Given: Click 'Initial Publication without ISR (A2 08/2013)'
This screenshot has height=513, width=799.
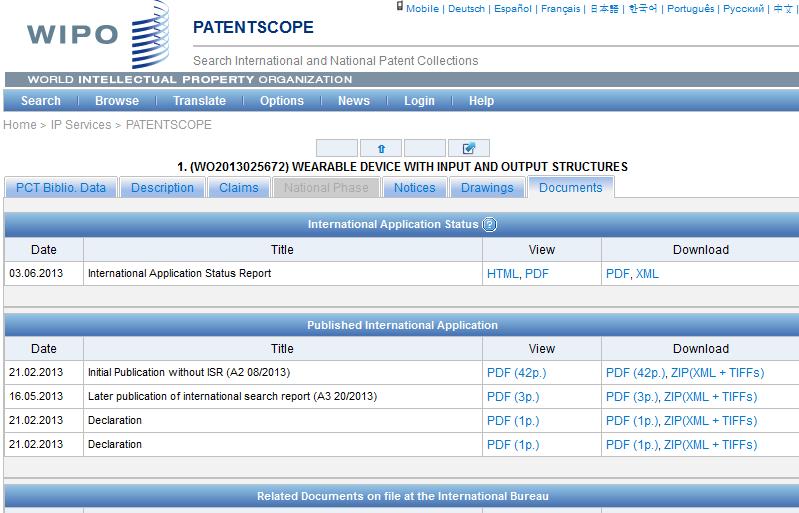Looking at the screenshot, I should [x=189, y=372].
